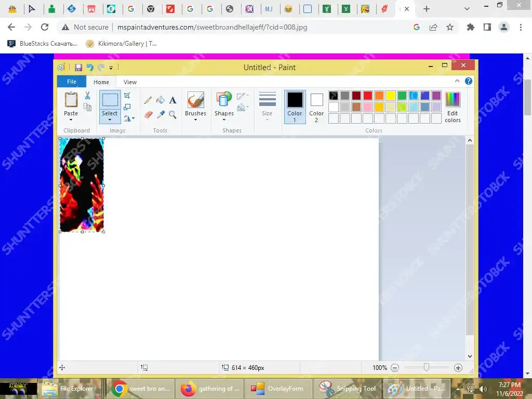Open the Kikimora/Gallery bookmark
The height and width of the screenshot is (399, 532).
click(x=121, y=44)
